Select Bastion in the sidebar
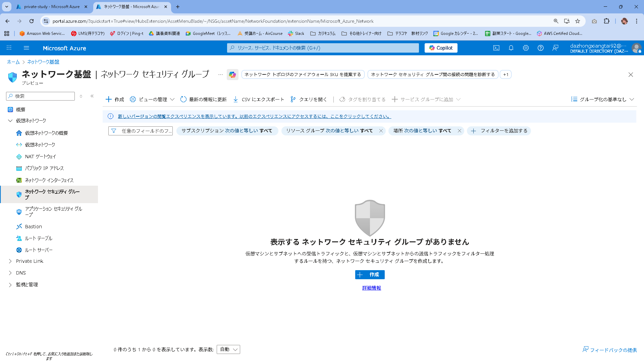 point(33,227)
